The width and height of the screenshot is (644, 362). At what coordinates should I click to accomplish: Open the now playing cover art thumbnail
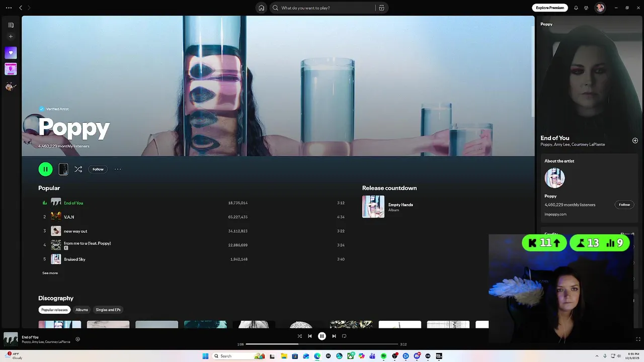(11, 339)
